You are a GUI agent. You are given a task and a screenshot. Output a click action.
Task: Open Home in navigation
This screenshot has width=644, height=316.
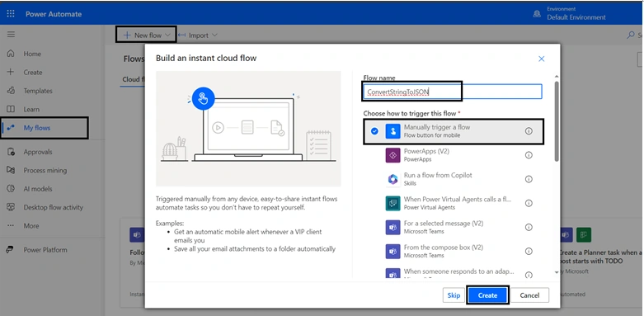(32, 54)
